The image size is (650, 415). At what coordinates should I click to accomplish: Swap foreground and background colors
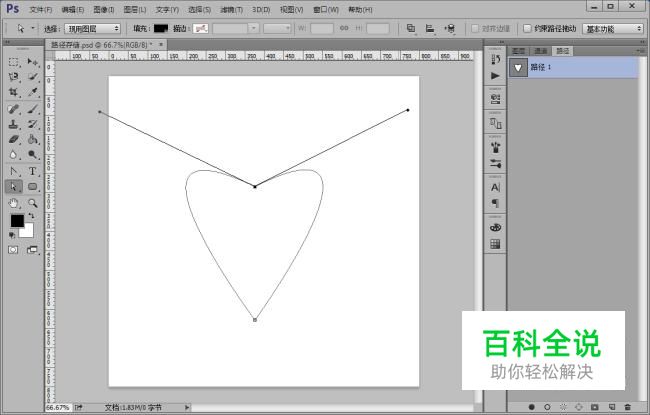tap(32, 216)
